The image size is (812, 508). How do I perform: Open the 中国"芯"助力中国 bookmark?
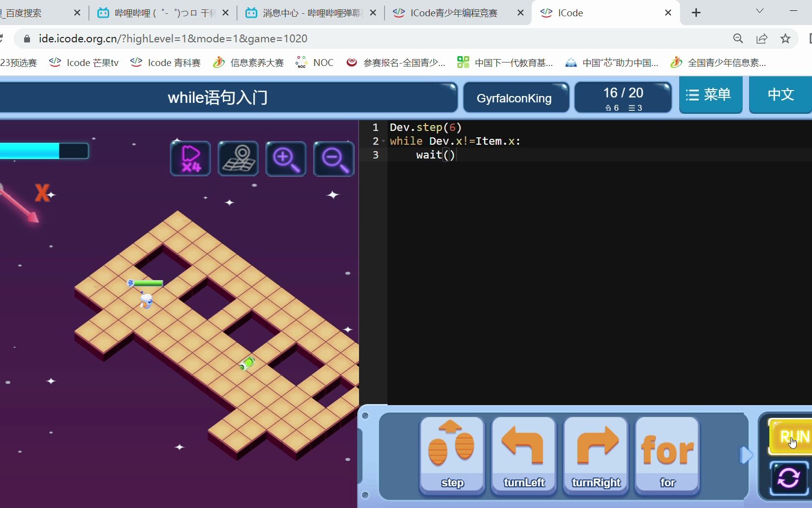(612, 63)
